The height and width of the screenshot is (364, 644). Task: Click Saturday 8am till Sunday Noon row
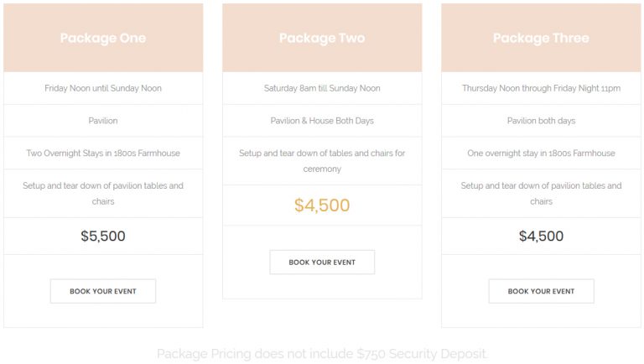(322, 88)
